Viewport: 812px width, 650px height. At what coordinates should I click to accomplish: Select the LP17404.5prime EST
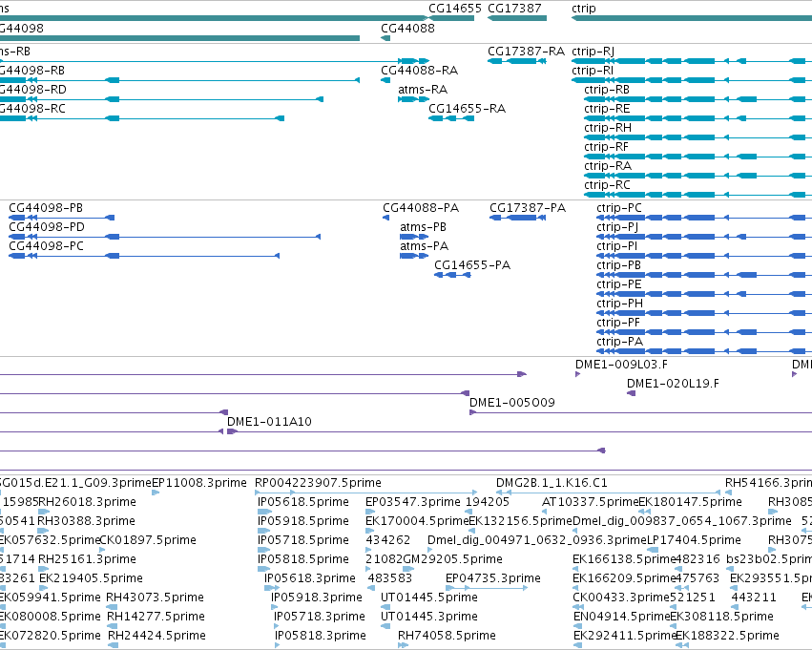pyautogui.click(x=653, y=550)
